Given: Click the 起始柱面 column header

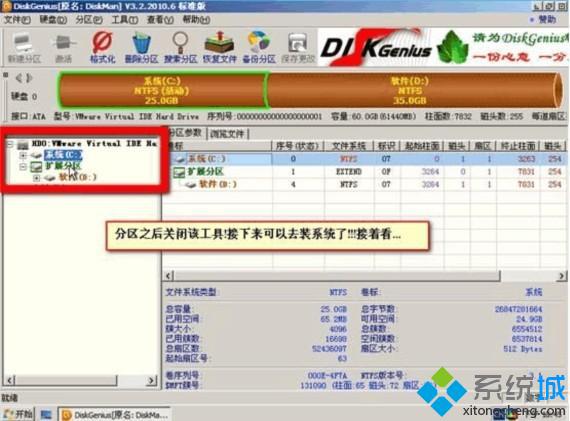Looking at the screenshot, I should point(422,146).
